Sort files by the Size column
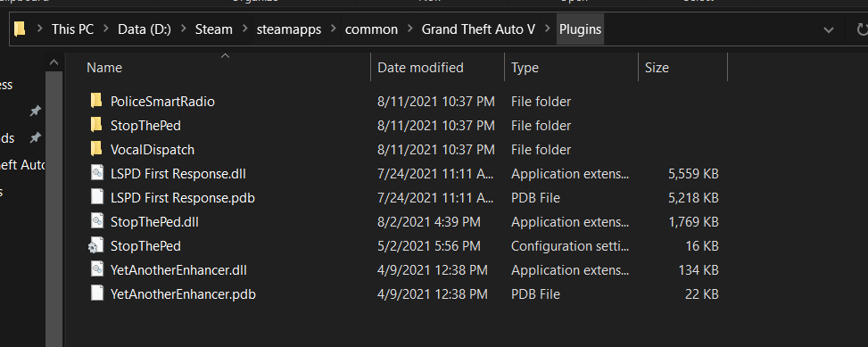This screenshot has width=868, height=347. [657, 68]
